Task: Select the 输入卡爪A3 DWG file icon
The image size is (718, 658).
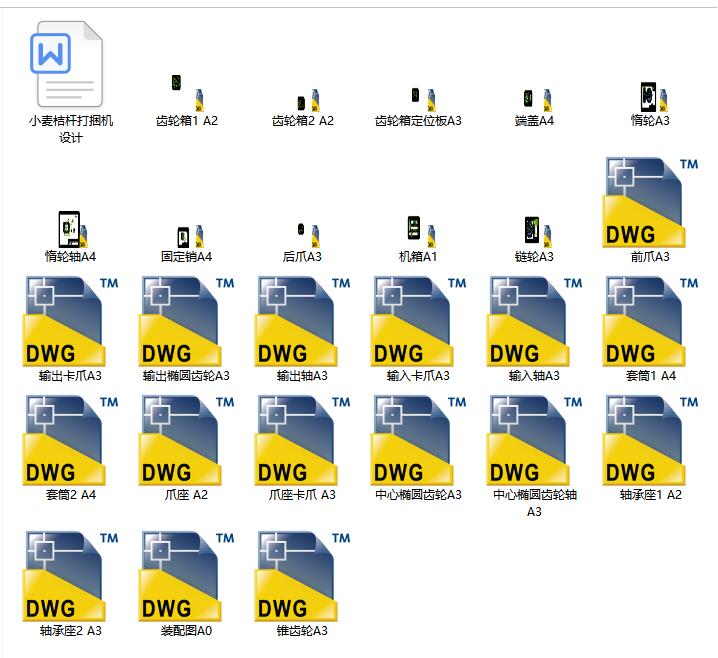Action: (x=418, y=321)
